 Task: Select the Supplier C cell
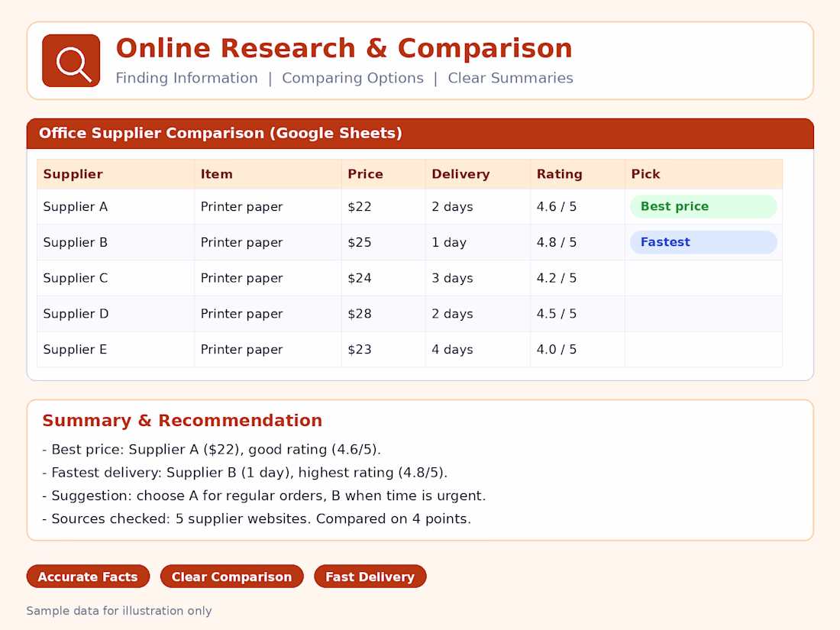coord(115,278)
